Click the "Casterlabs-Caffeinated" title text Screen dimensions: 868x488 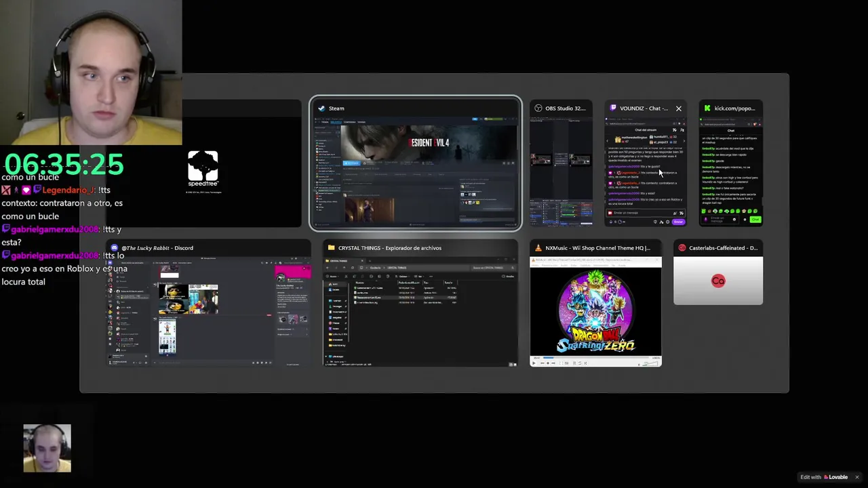click(x=723, y=248)
